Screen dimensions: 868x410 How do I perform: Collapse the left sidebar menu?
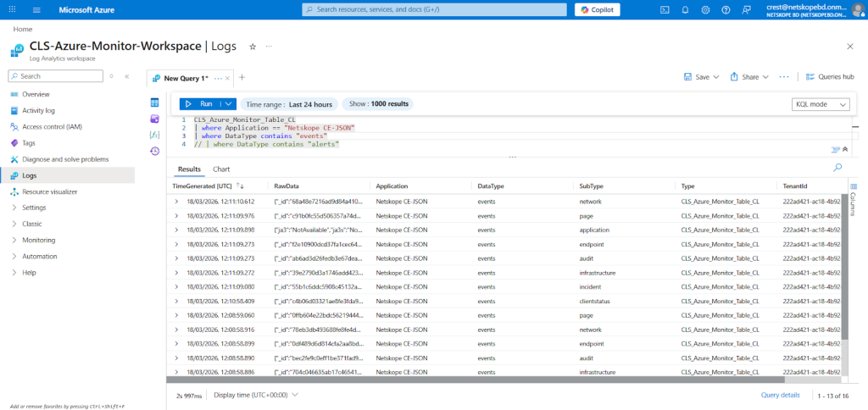tap(127, 76)
